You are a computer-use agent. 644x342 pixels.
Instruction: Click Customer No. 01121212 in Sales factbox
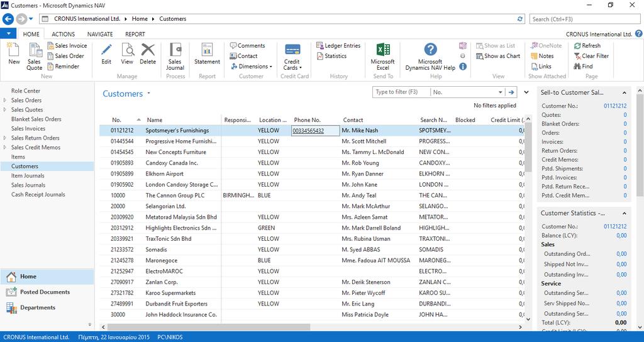(x=615, y=106)
